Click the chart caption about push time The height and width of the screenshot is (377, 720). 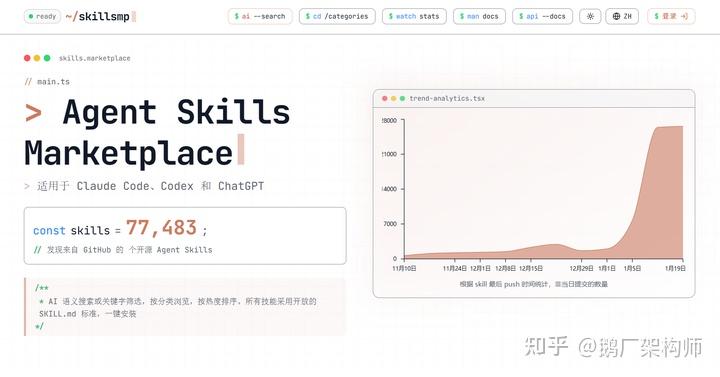coord(534,284)
